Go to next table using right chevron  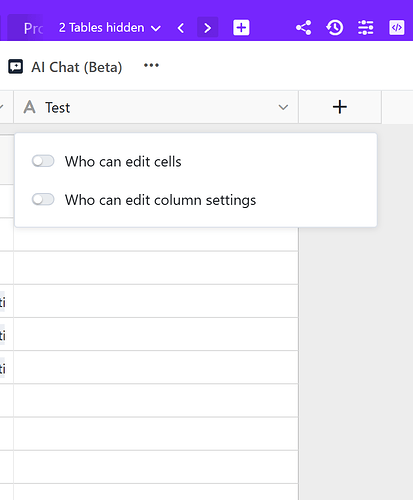tap(207, 28)
